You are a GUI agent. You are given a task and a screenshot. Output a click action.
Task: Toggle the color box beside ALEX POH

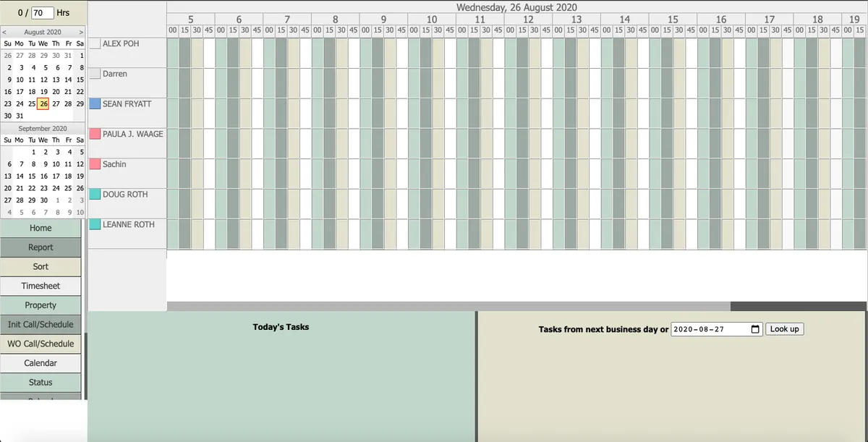[95, 43]
